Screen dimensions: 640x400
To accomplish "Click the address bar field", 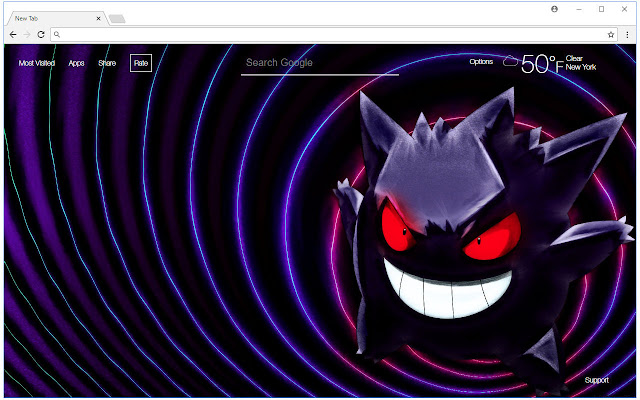I will pyautogui.click(x=334, y=35).
